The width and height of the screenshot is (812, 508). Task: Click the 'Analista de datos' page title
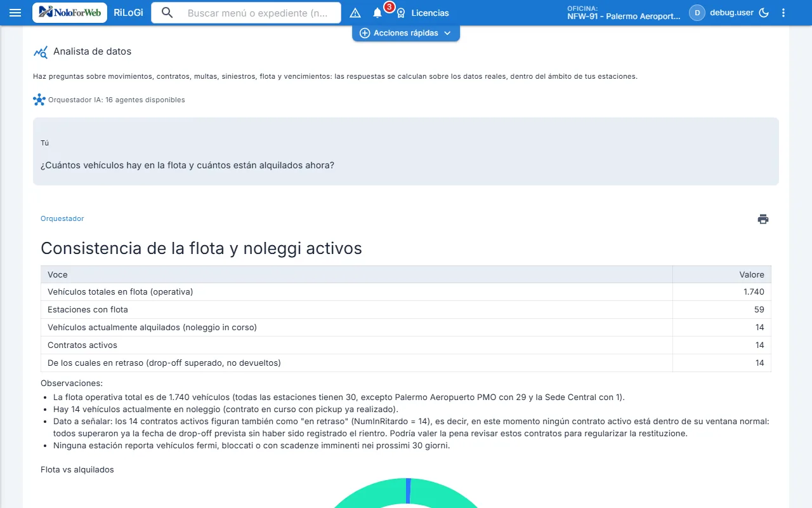93,51
